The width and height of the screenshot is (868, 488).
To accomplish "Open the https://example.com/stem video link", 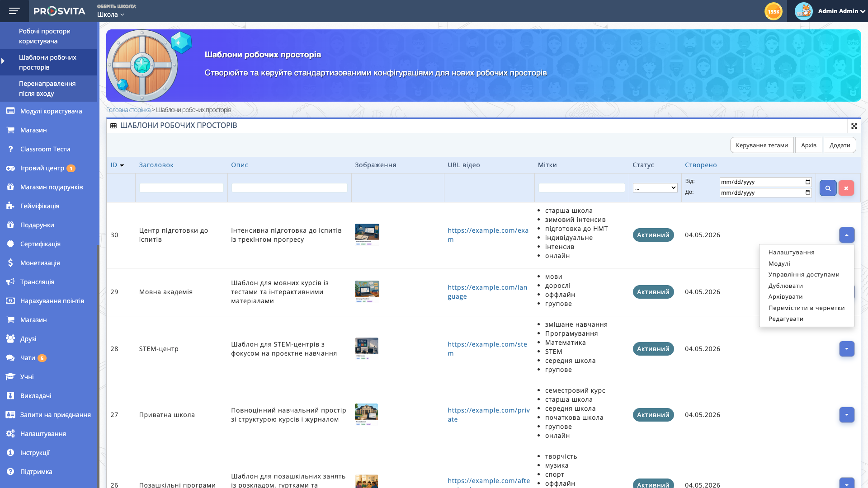I will (x=487, y=349).
